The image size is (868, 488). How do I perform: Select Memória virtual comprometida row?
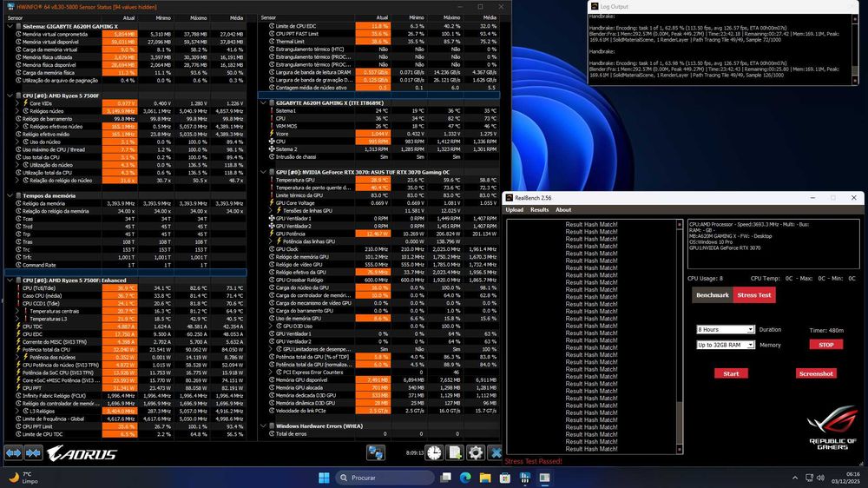[x=126, y=35]
